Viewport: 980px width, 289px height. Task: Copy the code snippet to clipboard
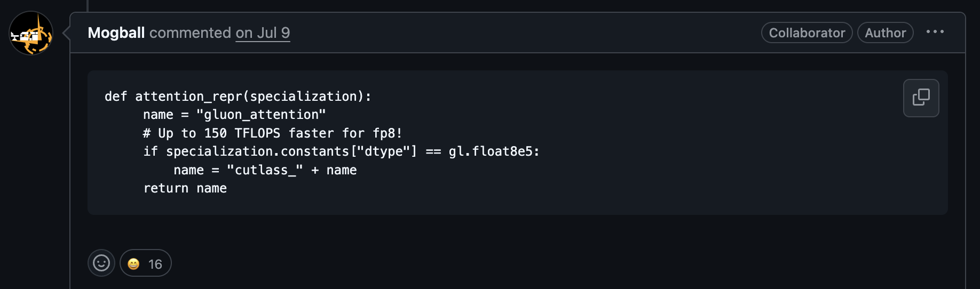pos(921,98)
